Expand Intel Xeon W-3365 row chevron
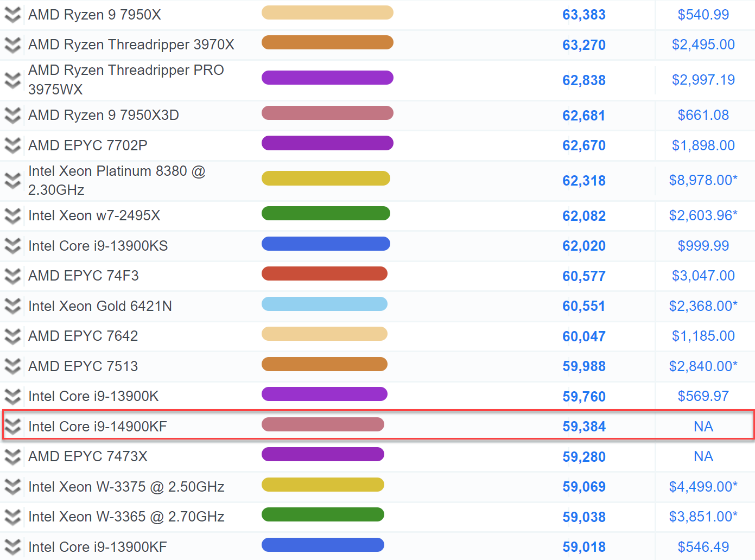The width and height of the screenshot is (755, 560). (12, 517)
